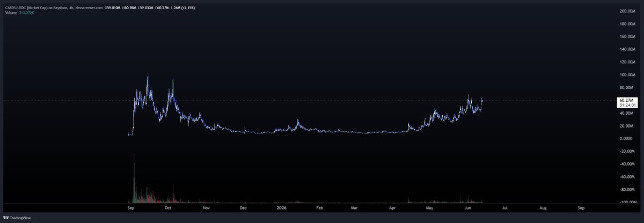Click the Feb time axis label
Image resolution: width=644 pixels, height=223 pixels.
click(319, 207)
